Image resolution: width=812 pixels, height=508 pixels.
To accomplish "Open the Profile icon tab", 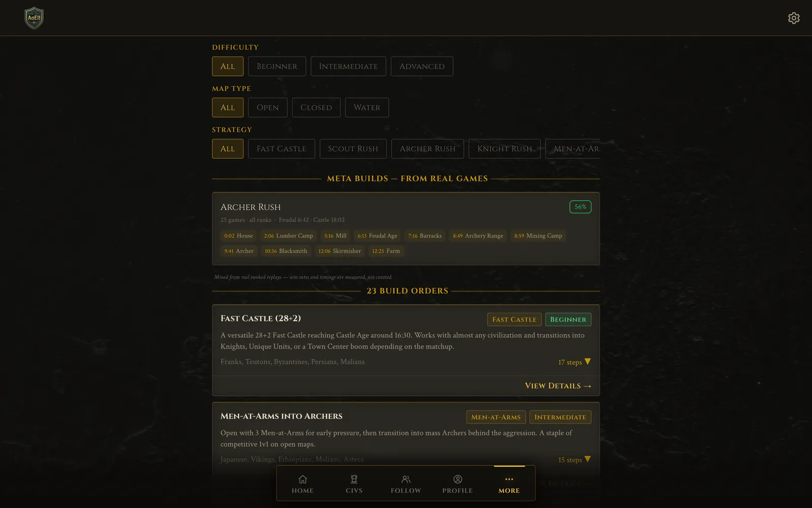I will point(457,484).
